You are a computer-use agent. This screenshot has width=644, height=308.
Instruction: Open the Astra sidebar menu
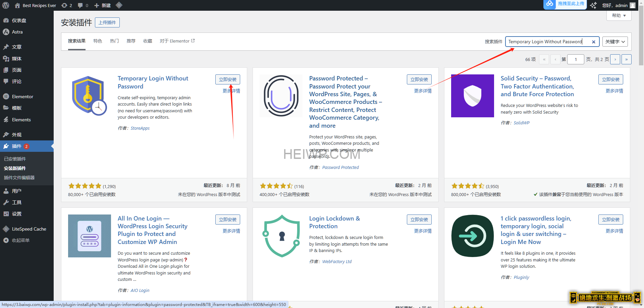27,32
